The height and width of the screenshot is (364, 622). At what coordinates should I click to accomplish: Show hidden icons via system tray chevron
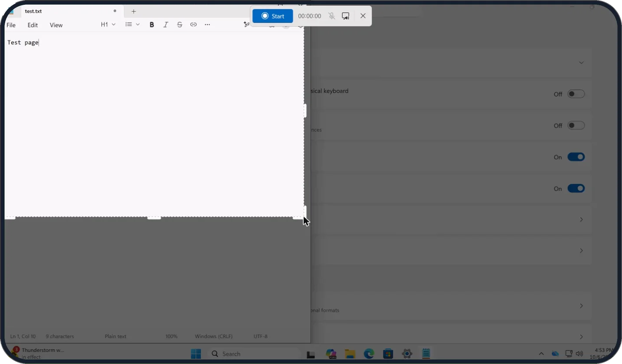tap(541, 354)
